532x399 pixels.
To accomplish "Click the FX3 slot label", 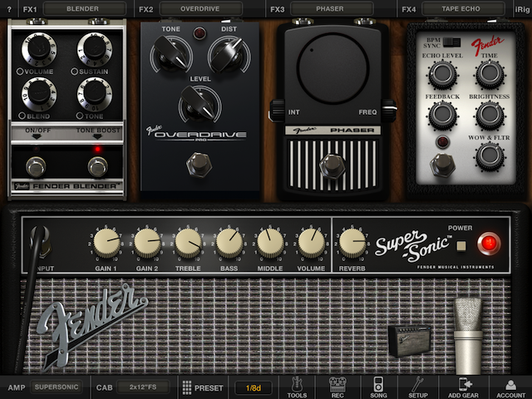I will point(277,9).
